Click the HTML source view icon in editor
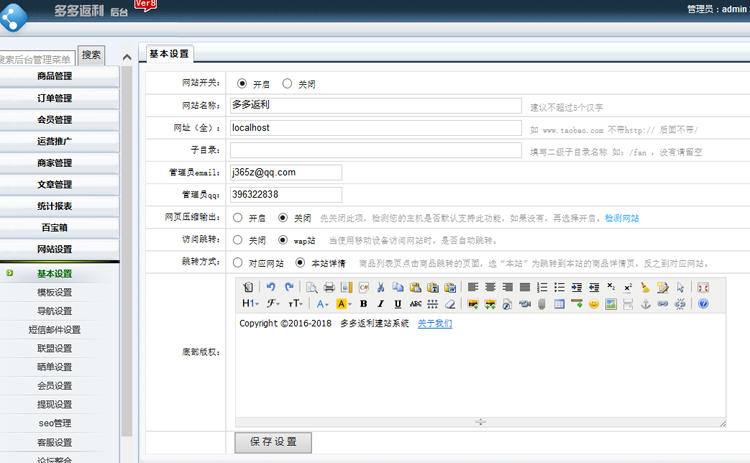Screen dimensions: 750x463 click(x=248, y=287)
